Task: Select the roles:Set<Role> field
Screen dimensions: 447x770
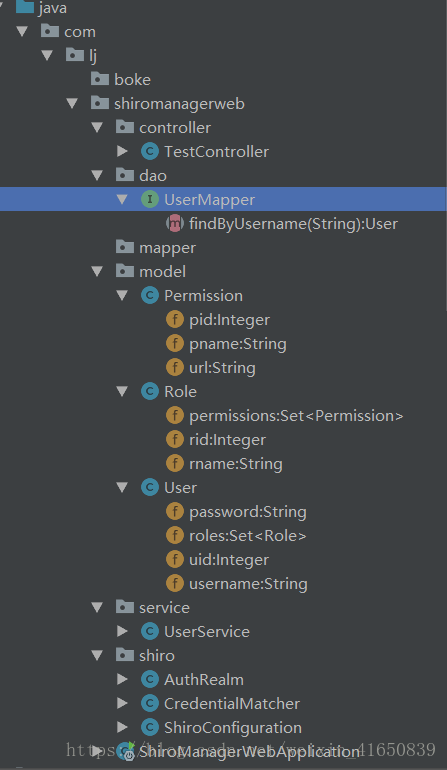Action: (248, 536)
